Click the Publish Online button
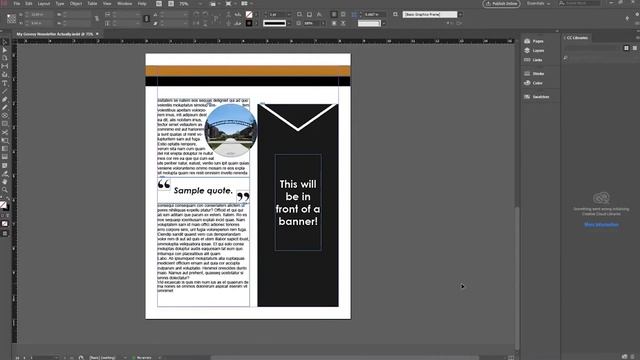The width and height of the screenshot is (640, 360). pyautogui.click(x=501, y=4)
